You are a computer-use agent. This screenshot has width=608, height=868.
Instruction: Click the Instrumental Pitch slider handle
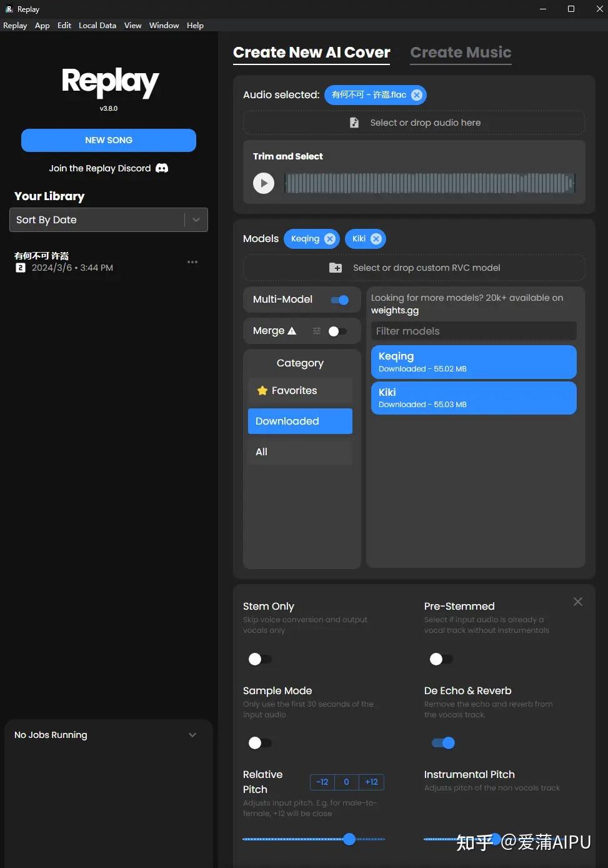point(495,839)
